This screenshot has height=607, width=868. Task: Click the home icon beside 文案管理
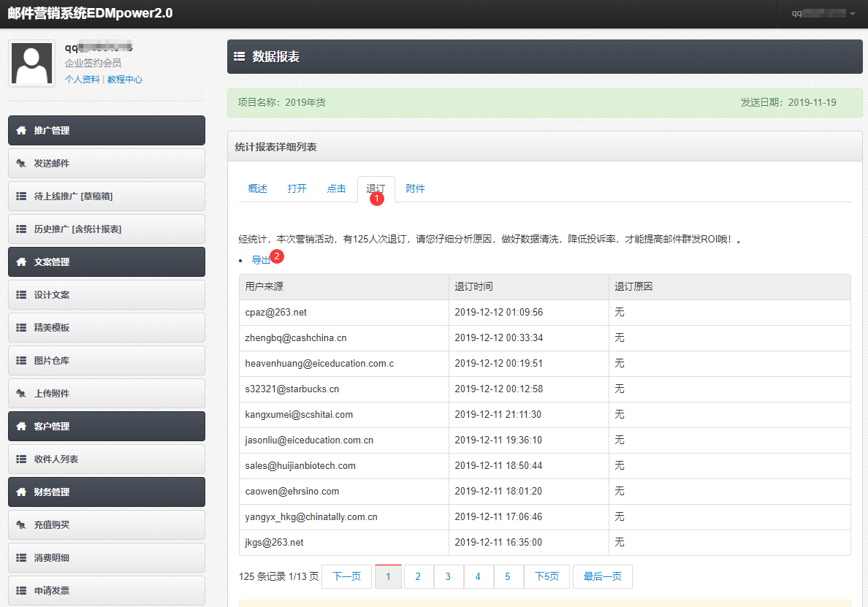[x=21, y=261]
